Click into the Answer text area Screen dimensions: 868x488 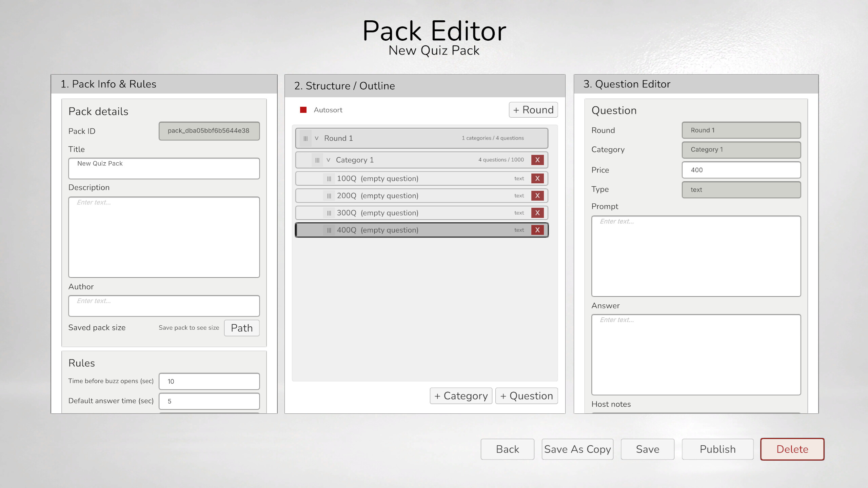pos(696,355)
